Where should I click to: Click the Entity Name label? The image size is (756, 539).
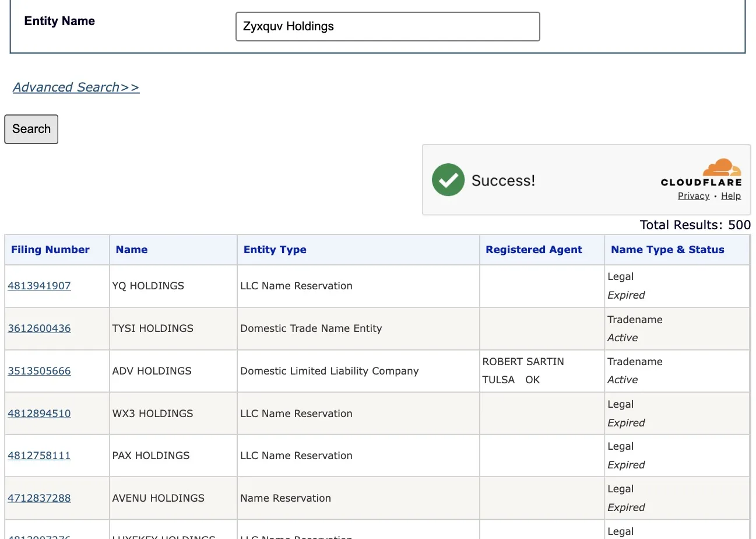tap(59, 21)
